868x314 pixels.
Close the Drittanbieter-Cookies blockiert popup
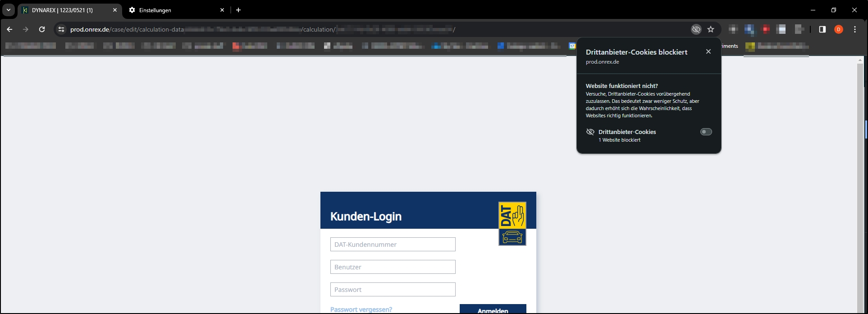click(x=708, y=51)
